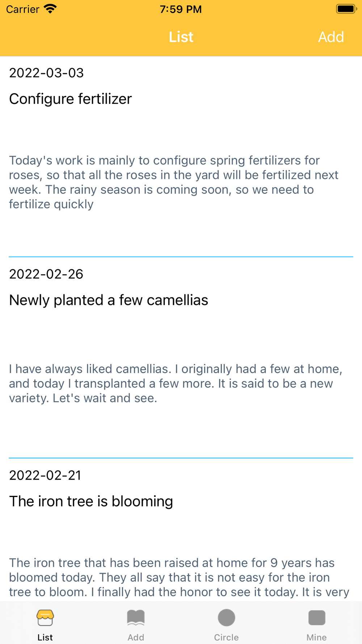Open the Add tab book icon
The height and width of the screenshot is (644, 362).
pos(136,618)
